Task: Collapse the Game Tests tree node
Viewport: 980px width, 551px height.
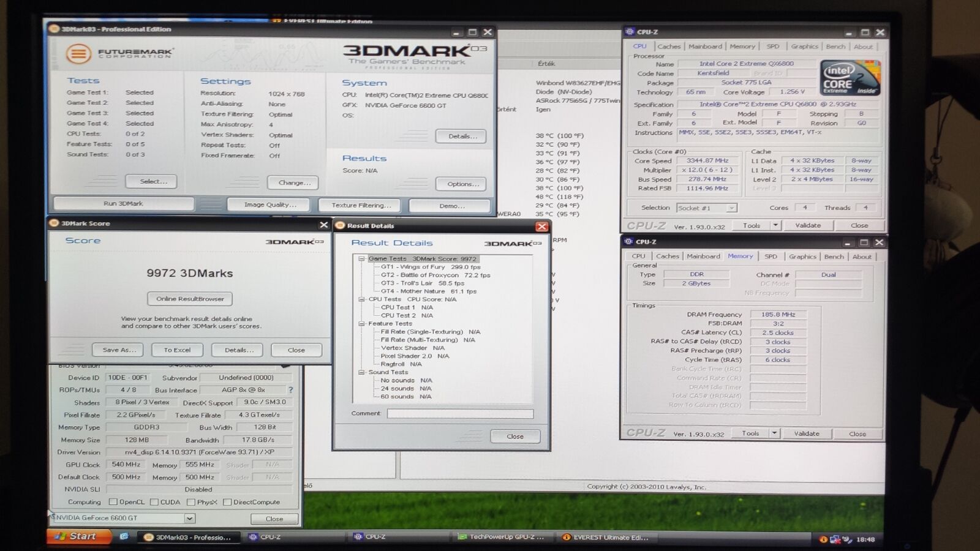Action: tap(361, 259)
